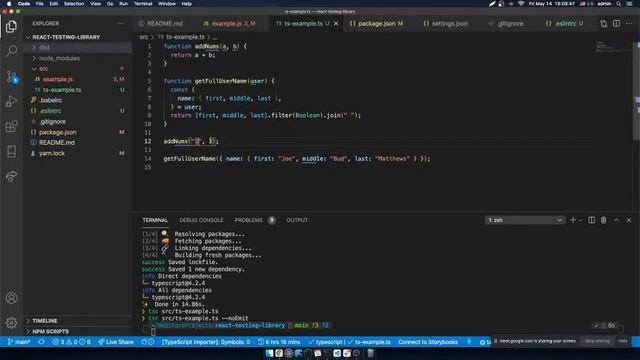Click TypeScript Importer Symbols status
Screen dimensions: 640x360
point(206,342)
